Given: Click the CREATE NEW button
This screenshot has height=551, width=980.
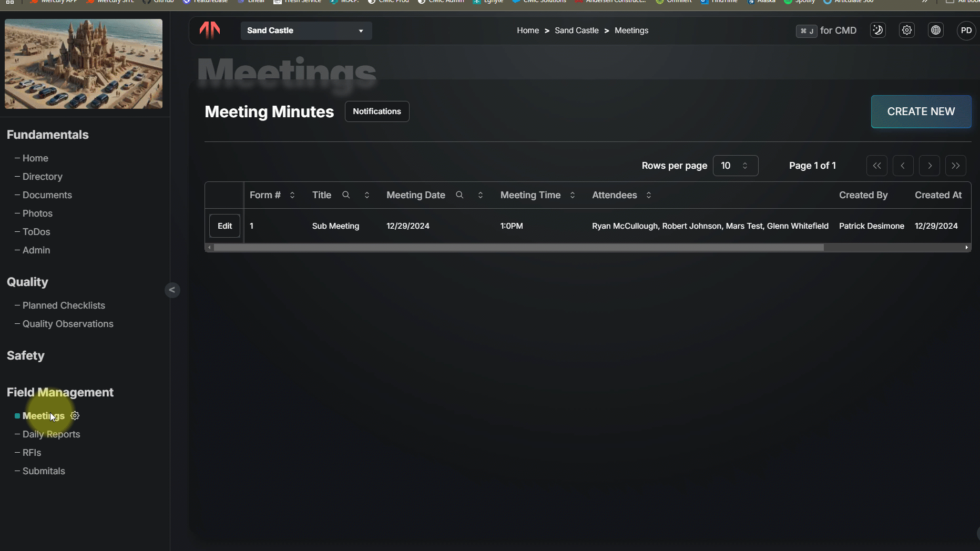Looking at the screenshot, I should (921, 111).
